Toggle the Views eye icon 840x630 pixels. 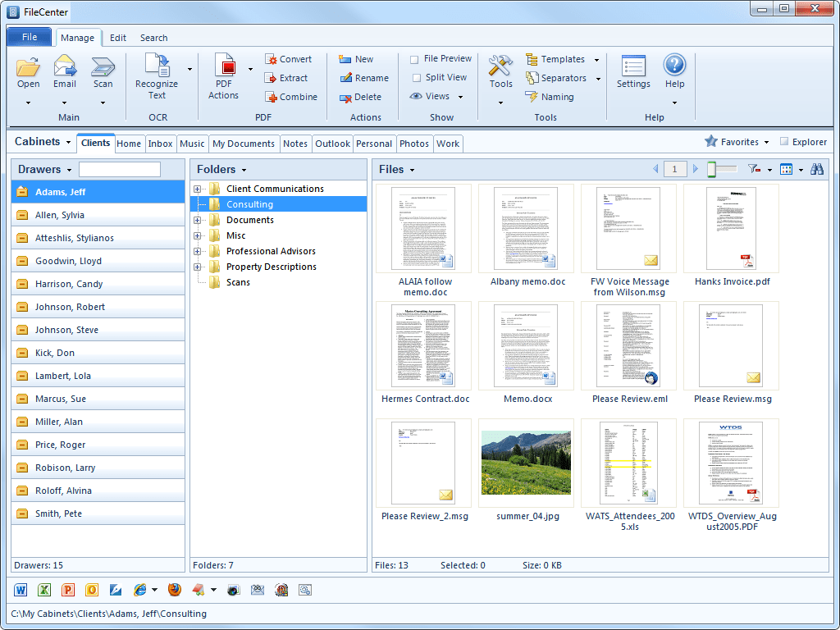click(418, 96)
